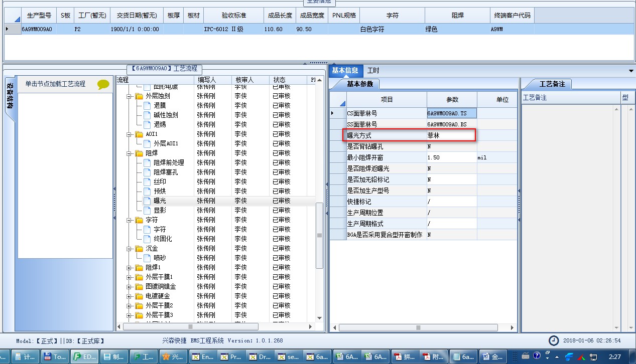
Task: Collapse the 外层蚀刻 tree node
Action: pyautogui.click(x=129, y=96)
